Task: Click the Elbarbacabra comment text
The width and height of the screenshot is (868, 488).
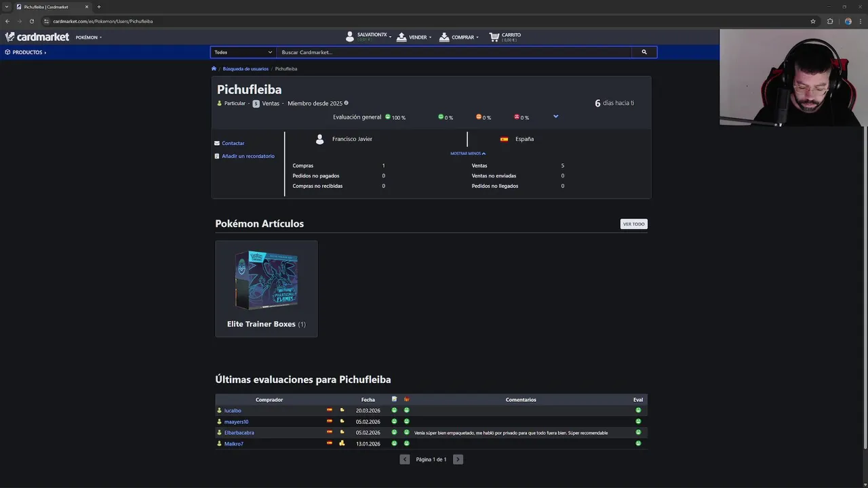Action: 511,432
